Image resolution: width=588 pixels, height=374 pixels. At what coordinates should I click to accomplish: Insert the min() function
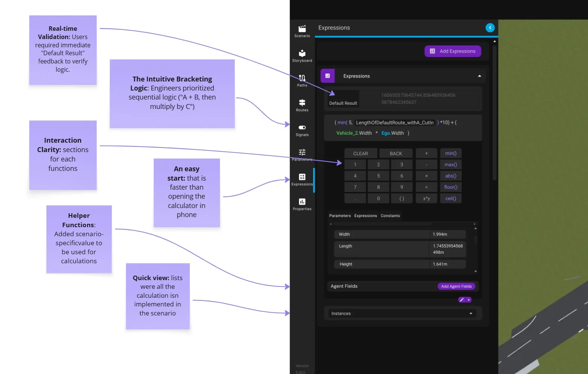pos(451,153)
